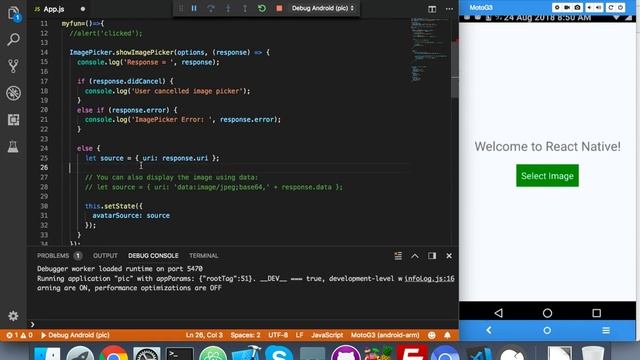This screenshot has width=640, height=360.
Task: Select the MotoG3 (android-arm) device in status bar
Action: pyautogui.click(x=385, y=335)
